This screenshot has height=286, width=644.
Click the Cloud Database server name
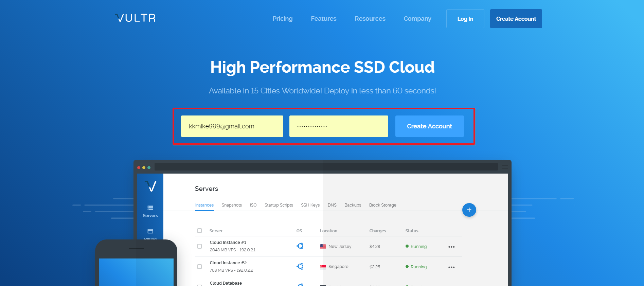[x=226, y=283]
